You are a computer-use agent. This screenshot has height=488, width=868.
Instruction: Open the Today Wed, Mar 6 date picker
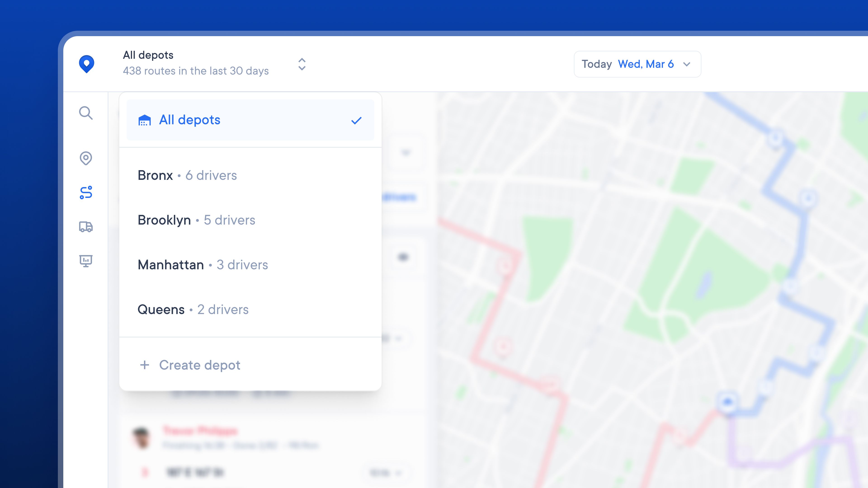pos(637,64)
